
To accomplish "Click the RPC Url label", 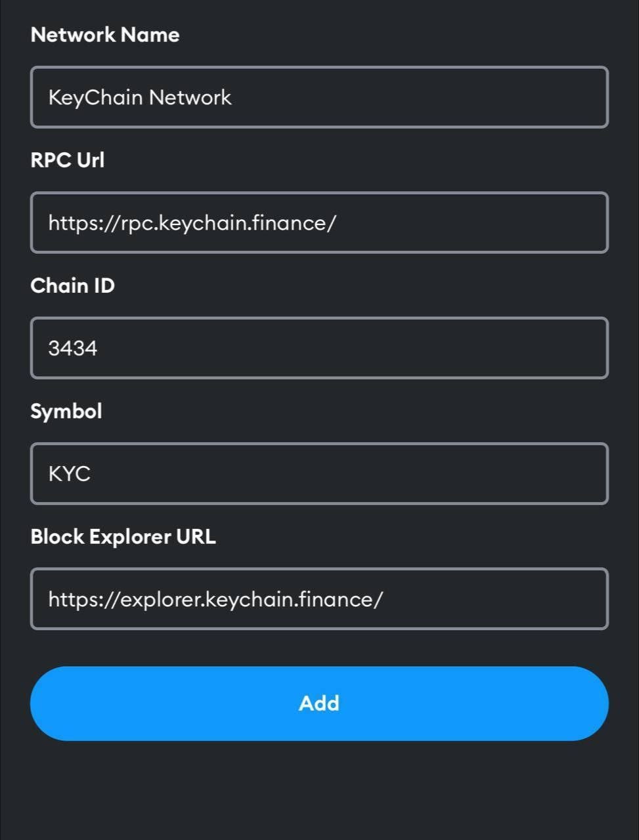I will coord(67,159).
